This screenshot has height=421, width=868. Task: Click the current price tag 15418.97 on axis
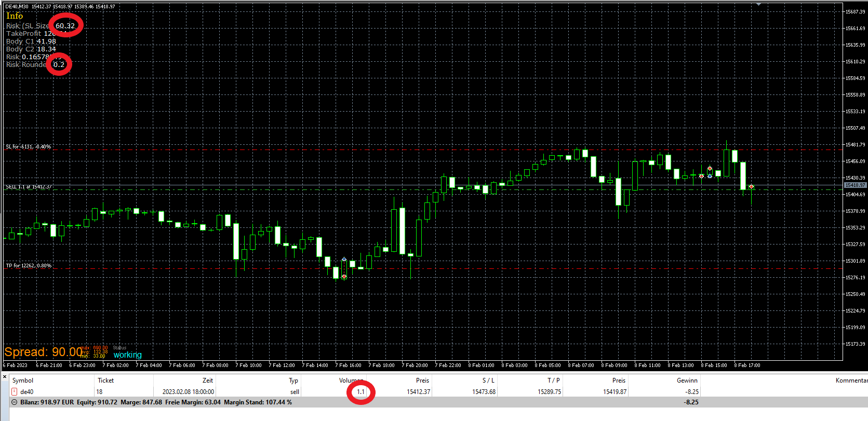point(855,185)
